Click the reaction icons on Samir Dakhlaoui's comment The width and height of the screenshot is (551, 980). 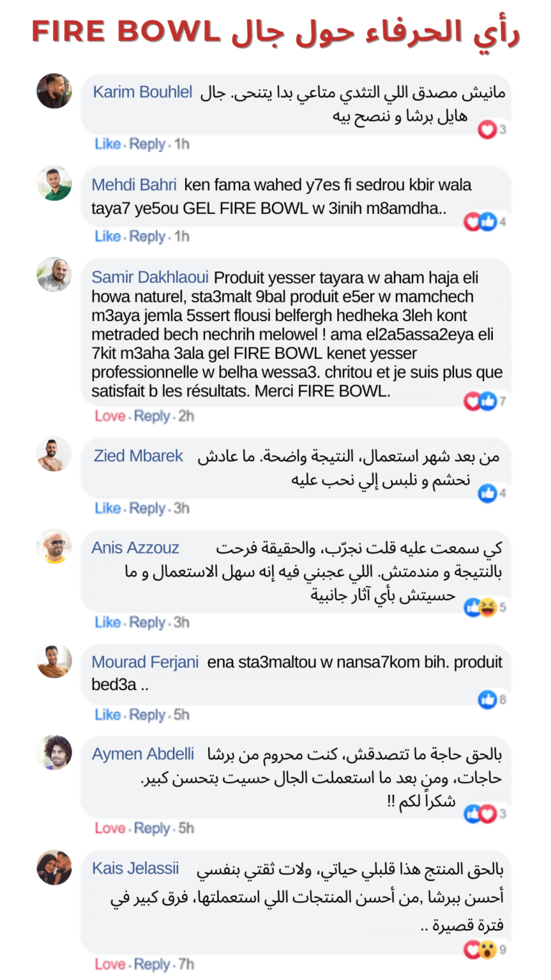(x=480, y=401)
